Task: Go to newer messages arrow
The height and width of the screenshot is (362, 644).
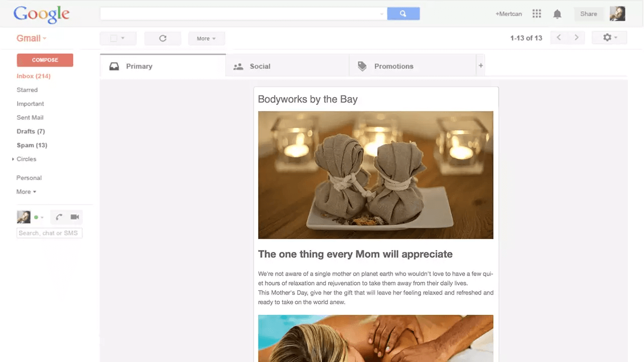Action: 558,38
